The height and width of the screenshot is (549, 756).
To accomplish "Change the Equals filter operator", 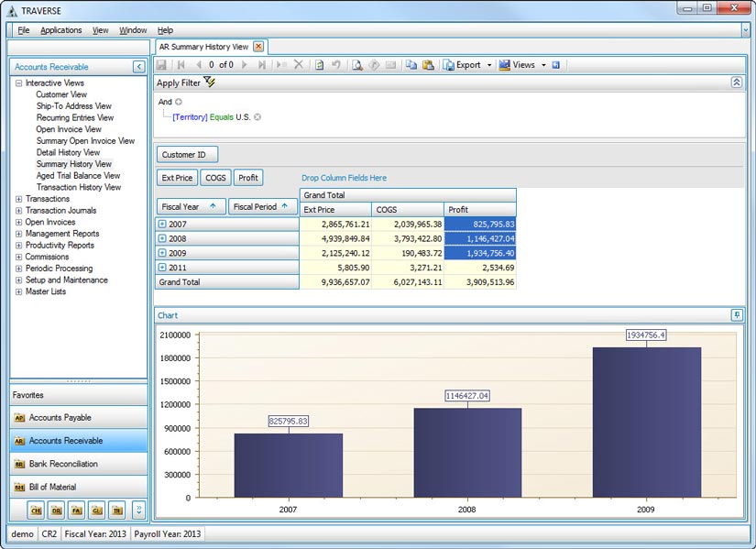I will pos(222,116).
